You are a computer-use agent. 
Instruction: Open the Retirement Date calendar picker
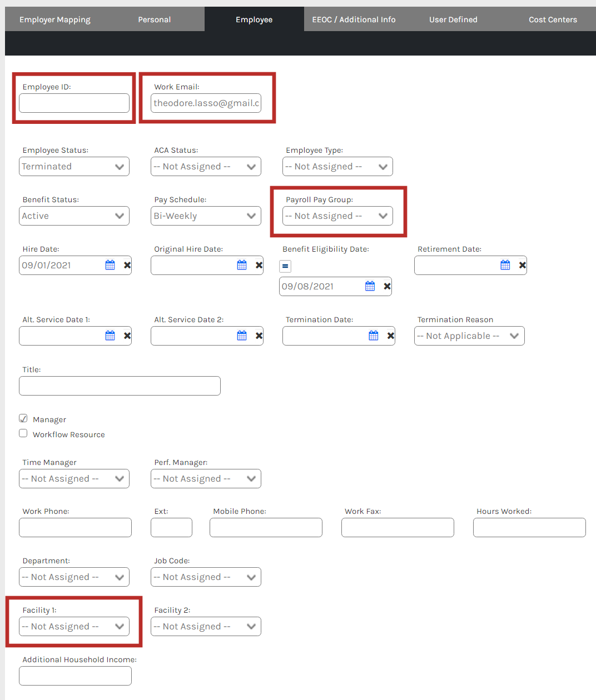click(x=505, y=265)
